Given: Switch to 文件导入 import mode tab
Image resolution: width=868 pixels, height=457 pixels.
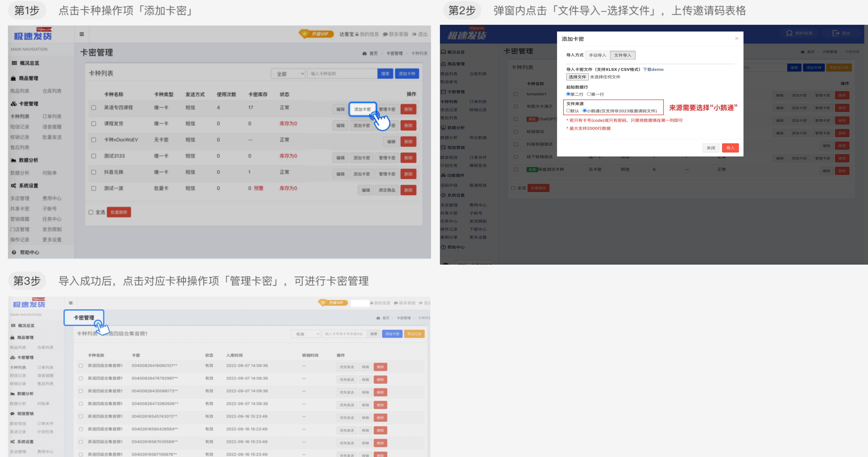Looking at the screenshot, I should pos(623,55).
